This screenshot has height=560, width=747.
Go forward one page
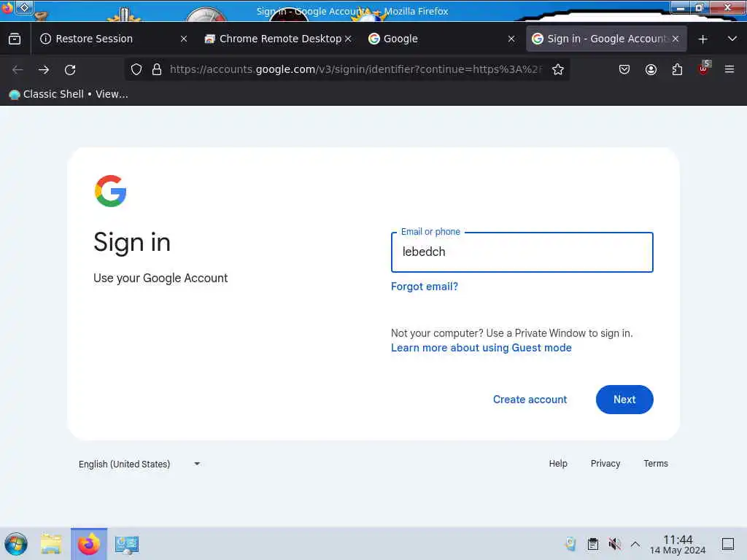(44, 70)
